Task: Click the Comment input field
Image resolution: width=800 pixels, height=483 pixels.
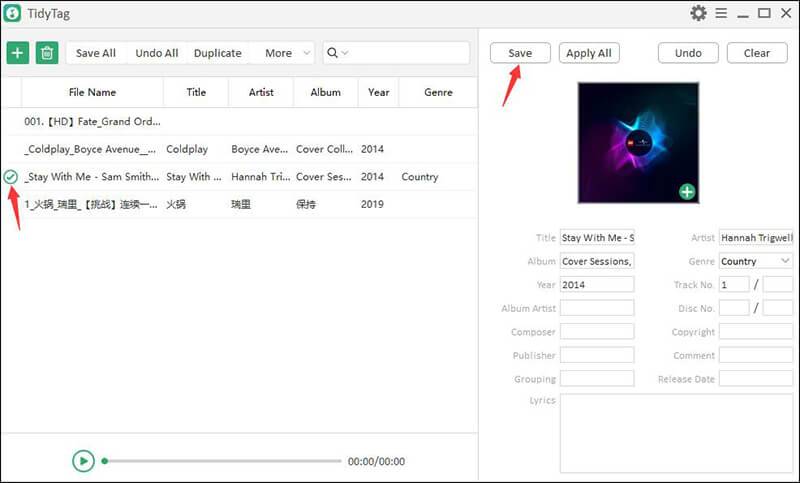Action: coord(756,355)
